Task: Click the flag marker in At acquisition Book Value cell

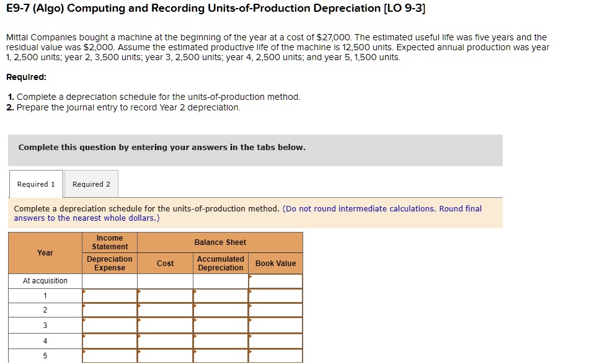Action: (249, 277)
